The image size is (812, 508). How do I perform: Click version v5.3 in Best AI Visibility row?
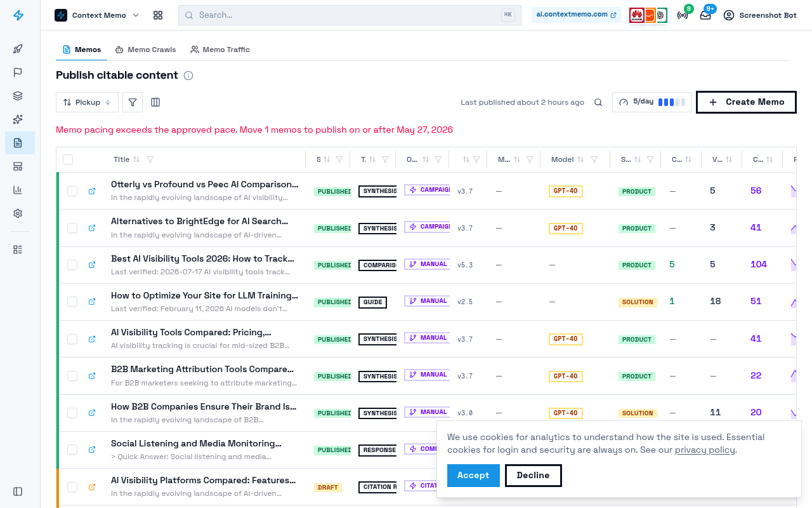click(465, 265)
